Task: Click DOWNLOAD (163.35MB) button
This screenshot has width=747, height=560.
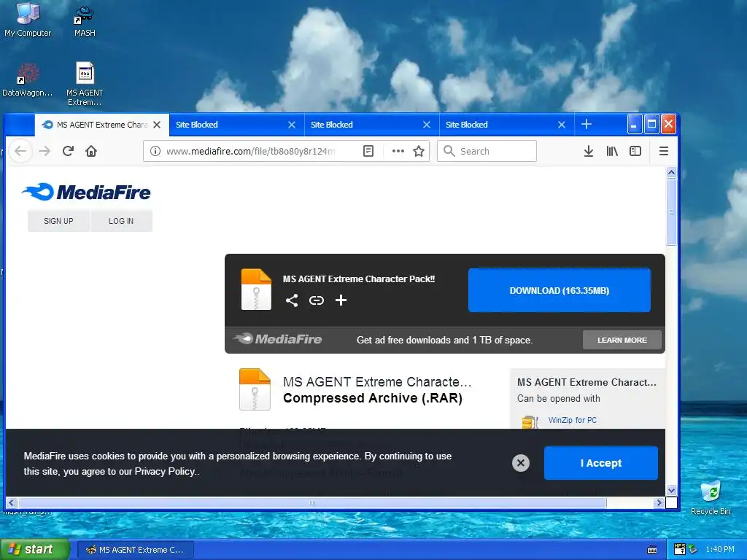Action: (560, 290)
